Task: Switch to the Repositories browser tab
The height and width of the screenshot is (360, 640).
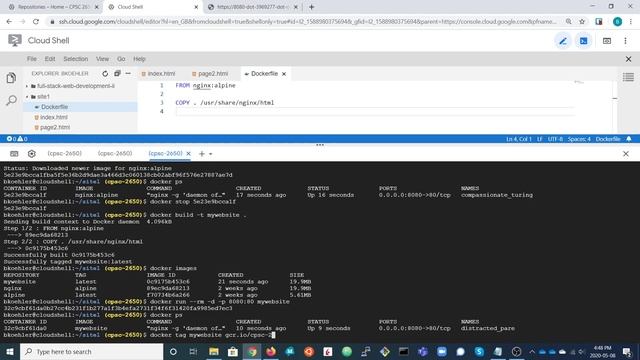Action: tap(53, 7)
